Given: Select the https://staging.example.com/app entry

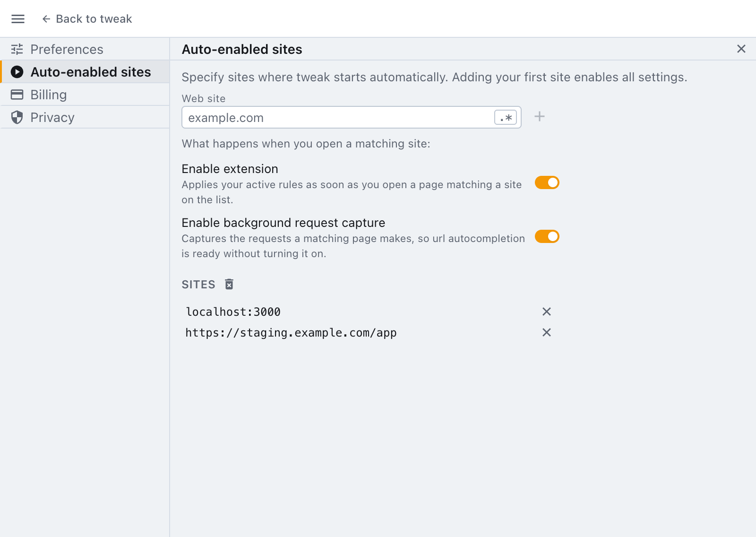Looking at the screenshot, I should pyautogui.click(x=291, y=333).
